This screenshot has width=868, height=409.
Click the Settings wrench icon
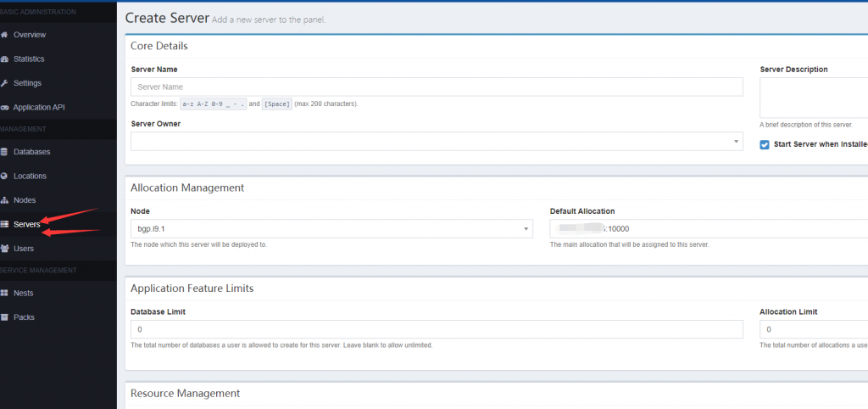coord(5,83)
